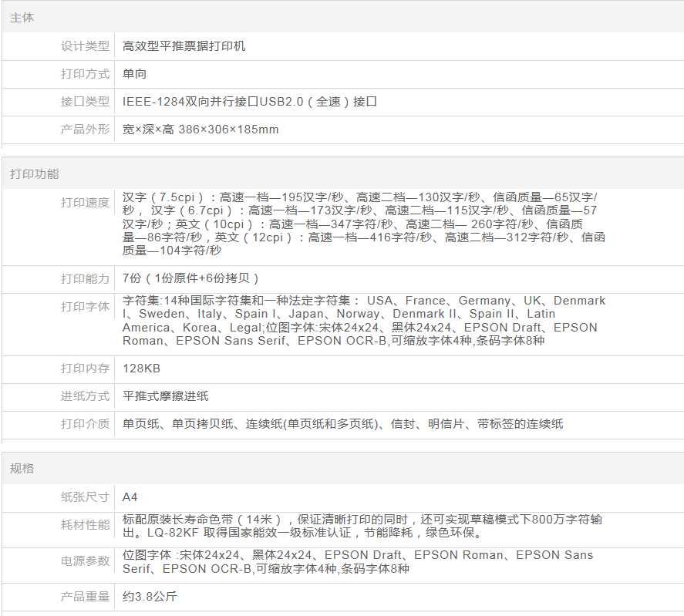Click the 打印速度 row label
This screenshot has width=684, height=616.
pyautogui.click(x=85, y=203)
